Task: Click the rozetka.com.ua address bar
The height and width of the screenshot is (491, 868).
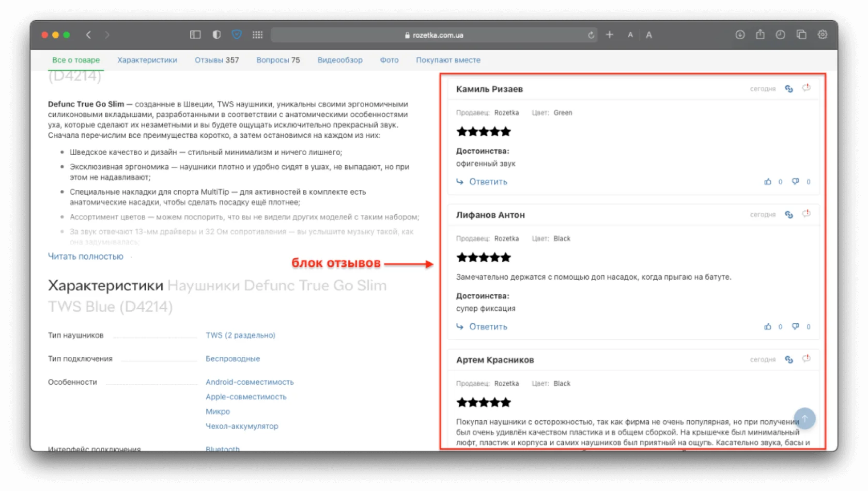Action: click(435, 35)
